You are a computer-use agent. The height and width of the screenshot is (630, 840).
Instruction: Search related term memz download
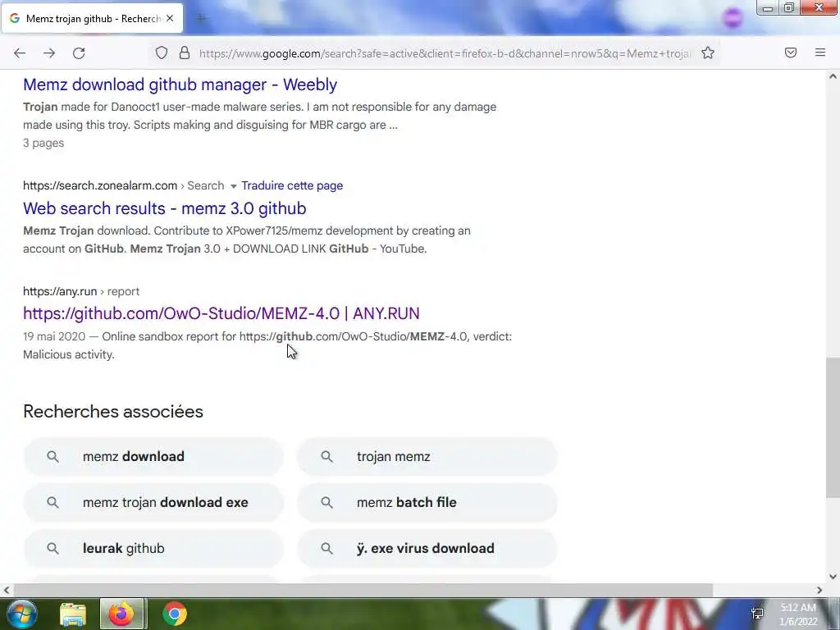[x=153, y=456]
